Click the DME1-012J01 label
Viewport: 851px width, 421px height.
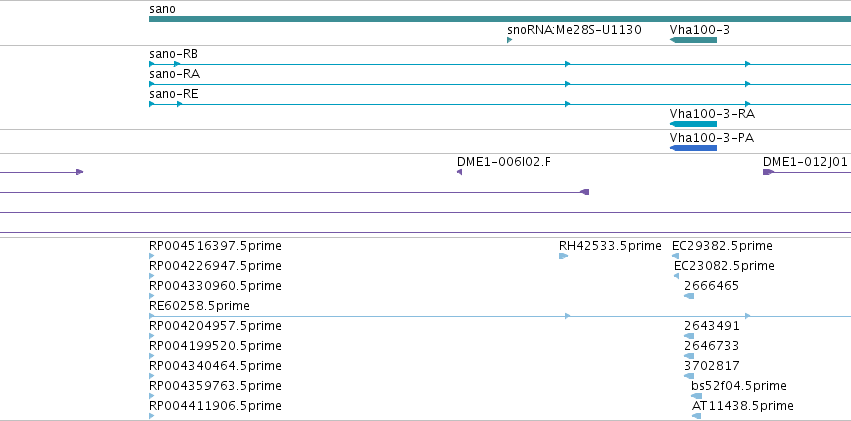pyautogui.click(x=805, y=161)
